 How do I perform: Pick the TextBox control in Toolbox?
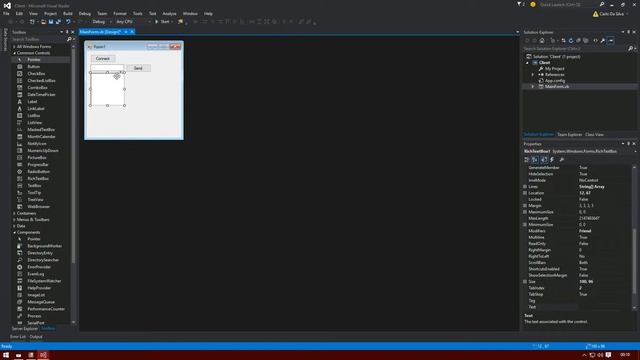coord(34,185)
